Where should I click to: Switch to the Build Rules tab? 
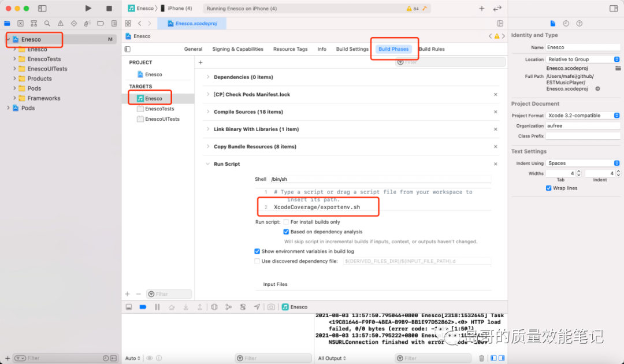pos(432,49)
